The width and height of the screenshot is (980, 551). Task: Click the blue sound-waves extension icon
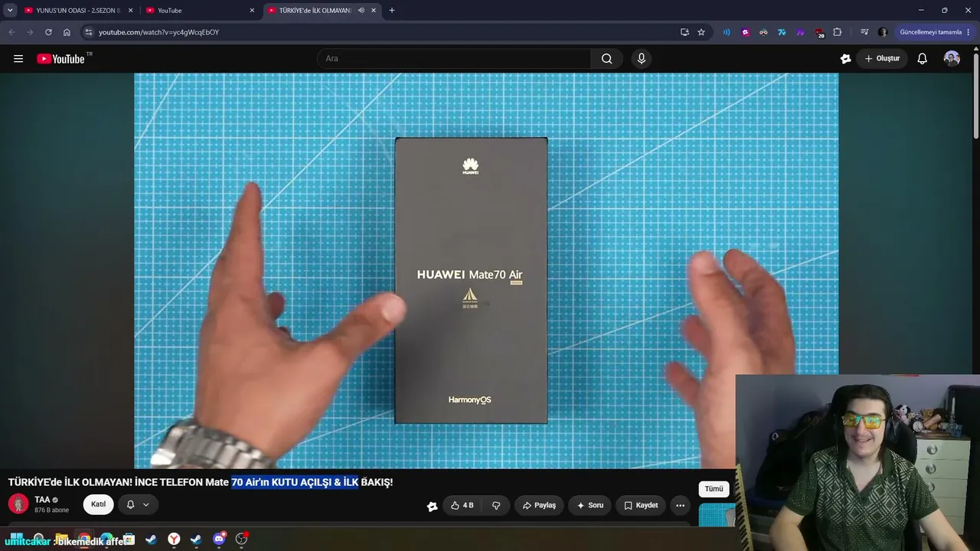pos(727,32)
